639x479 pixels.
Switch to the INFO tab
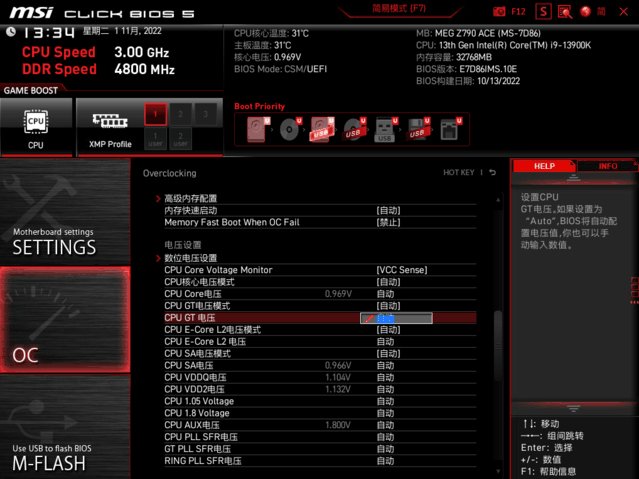pos(608,166)
